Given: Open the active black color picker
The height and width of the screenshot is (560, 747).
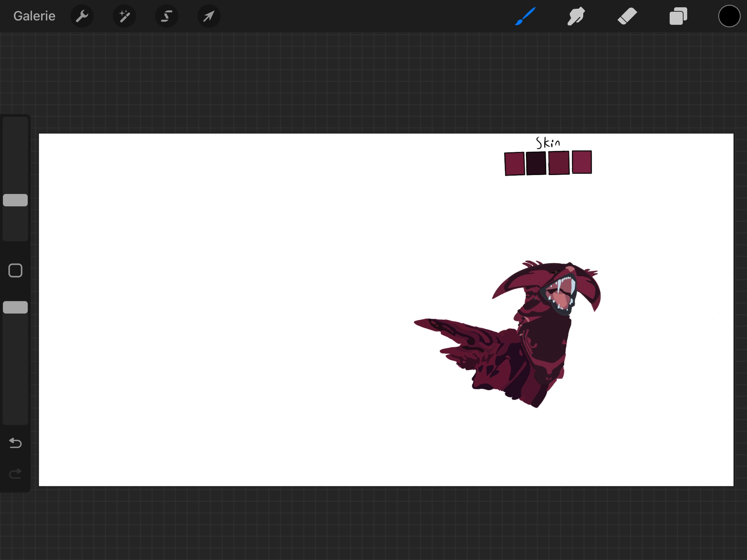Looking at the screenshot, I should (729, 16).
